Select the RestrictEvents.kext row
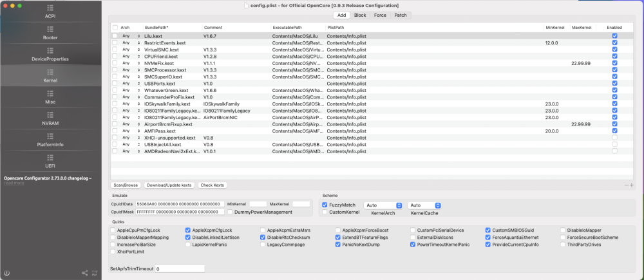The width and height of the screenshot is (644, 280). (x=372, y=42)
